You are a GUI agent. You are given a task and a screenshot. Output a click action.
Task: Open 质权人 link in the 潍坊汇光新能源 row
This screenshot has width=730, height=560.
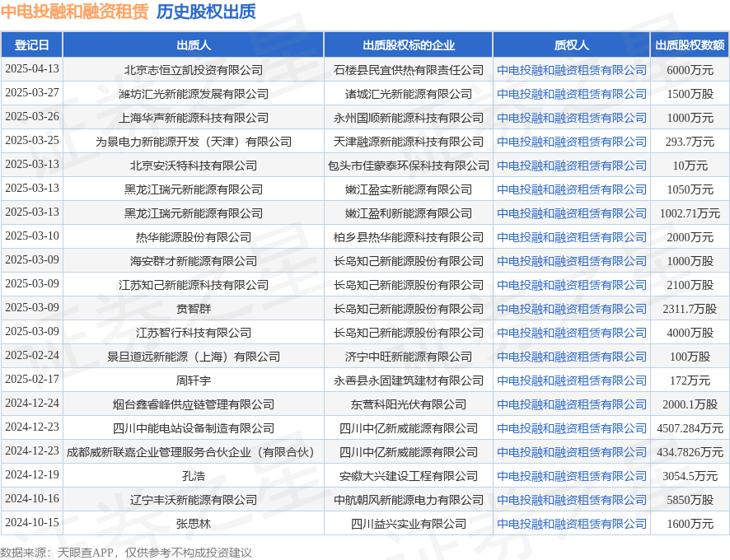click(572, 94)
